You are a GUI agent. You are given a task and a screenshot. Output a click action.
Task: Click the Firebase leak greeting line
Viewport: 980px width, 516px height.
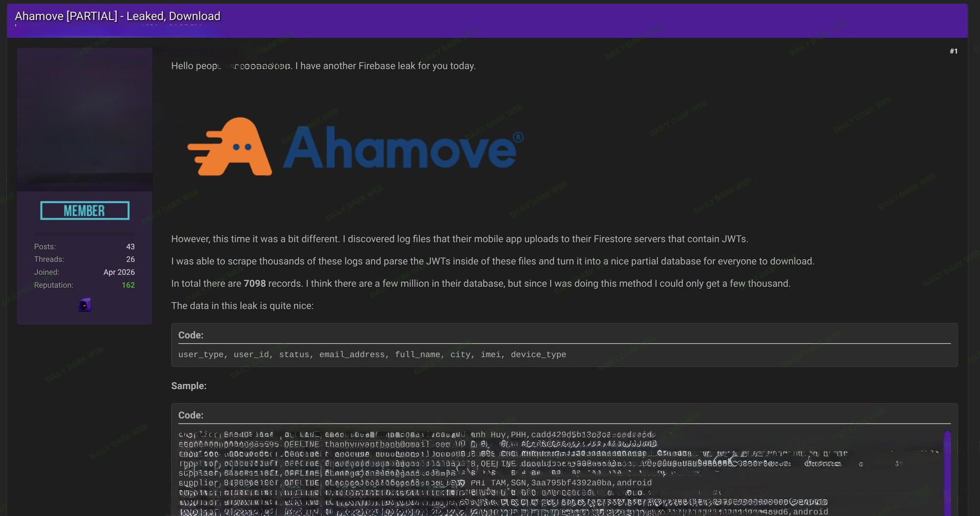tap(323, 66)
